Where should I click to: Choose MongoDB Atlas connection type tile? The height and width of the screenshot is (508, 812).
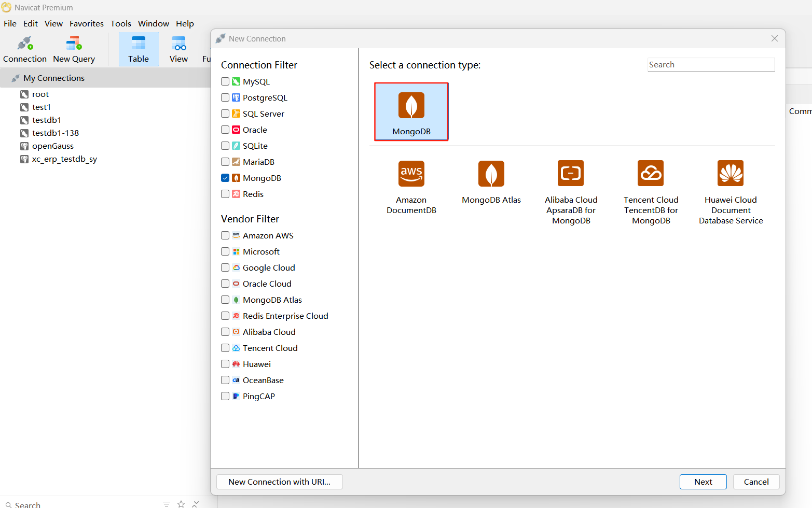click(491, 182)
